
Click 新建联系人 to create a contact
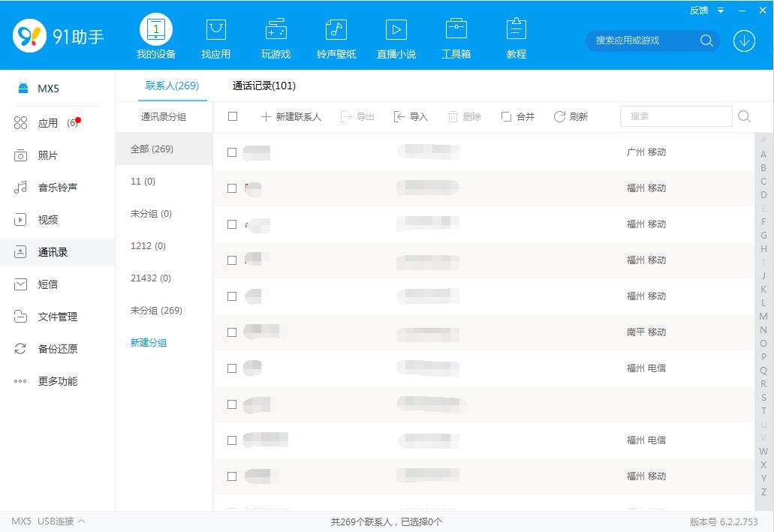coord(291,116)
